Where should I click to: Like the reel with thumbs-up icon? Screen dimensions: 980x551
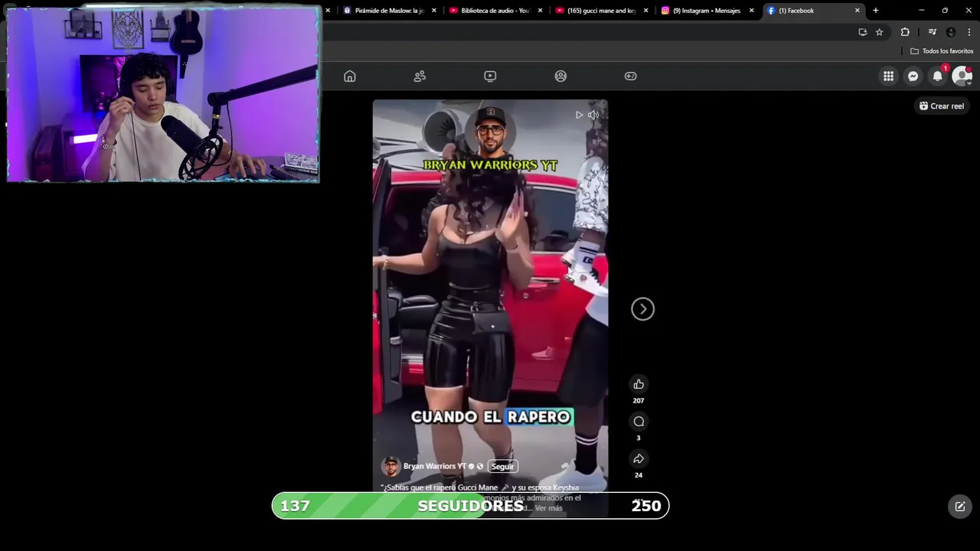pyautogui.click(x=639, y=384)
